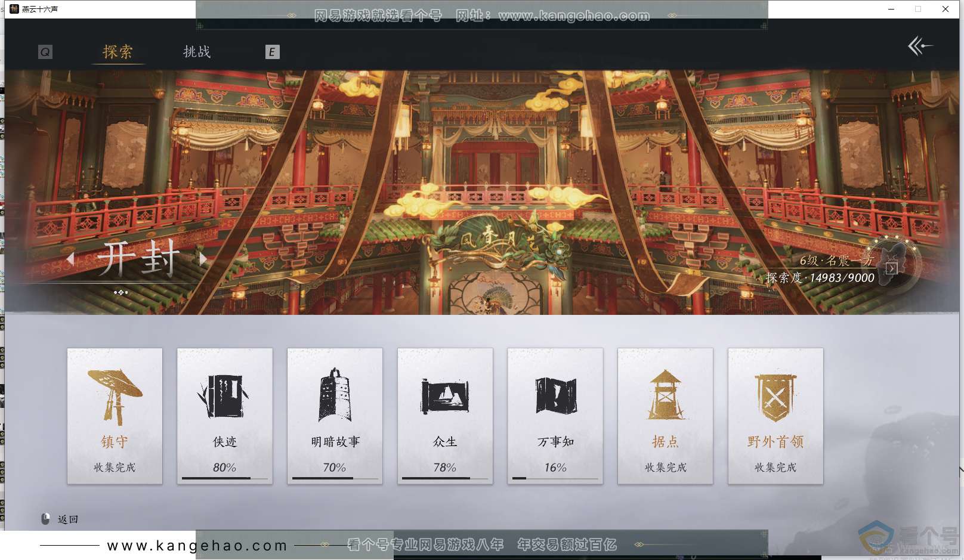Open the 万事知 map icon
This screenshot has height=560, width=964.
(555, 395)
